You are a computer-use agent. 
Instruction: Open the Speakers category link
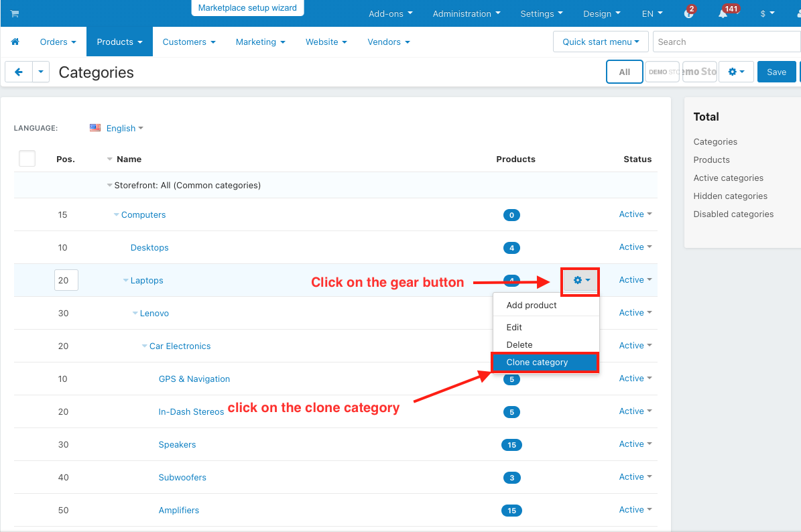click(177, 445)
